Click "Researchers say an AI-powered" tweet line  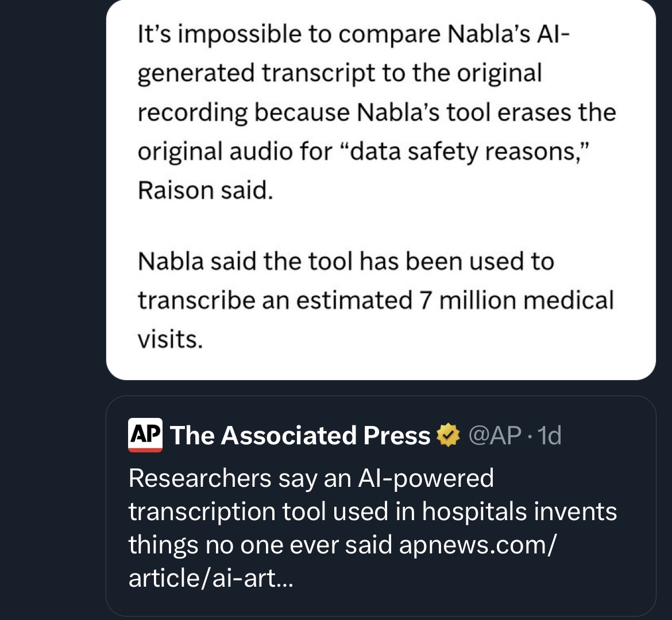tap(311, 478)
